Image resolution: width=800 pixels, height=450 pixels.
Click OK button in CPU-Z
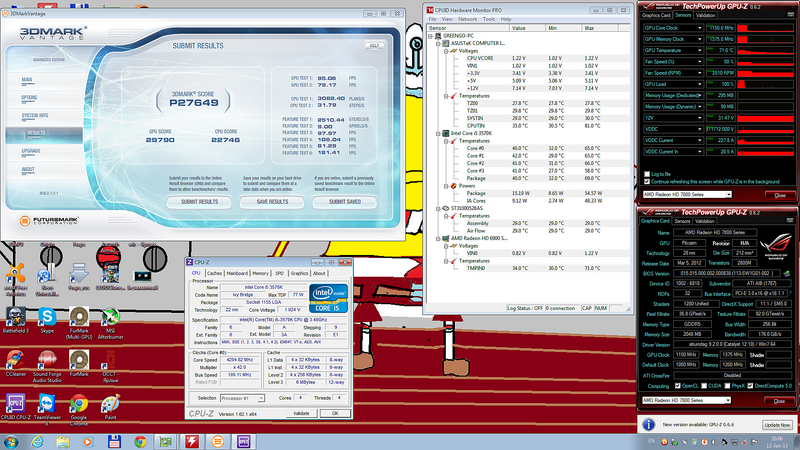(x=335, y=413)
